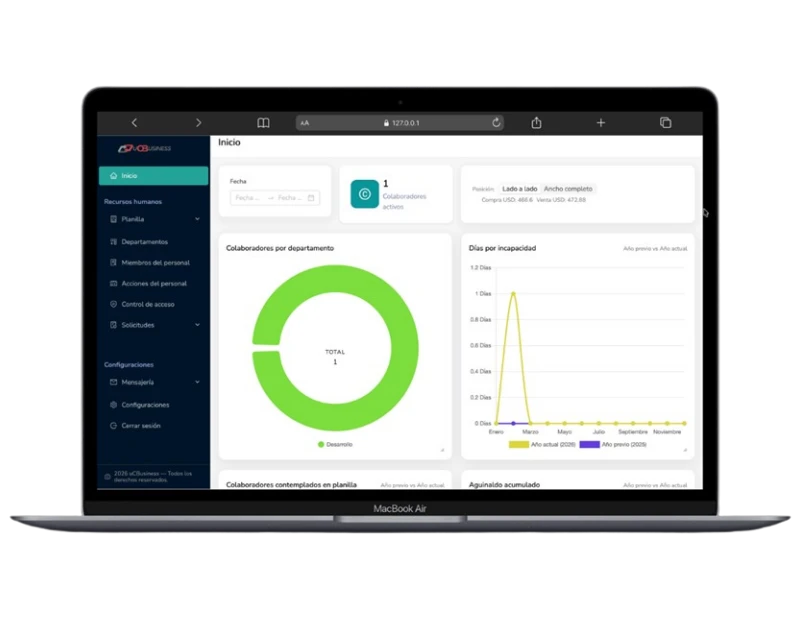Click the Departamentos sidebar icon
This screenshot has height=619, width=797.
point(113,242)
